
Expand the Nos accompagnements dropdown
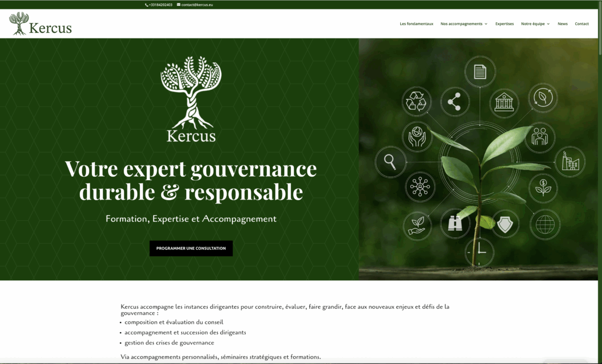[464, 24]
